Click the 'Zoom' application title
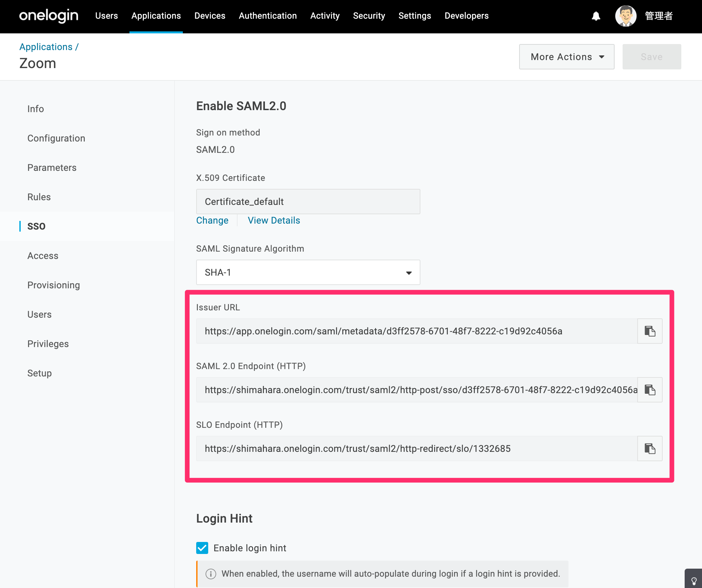This screenshot has width=702, height=588. pyautogui.click(x=38, y=63)
